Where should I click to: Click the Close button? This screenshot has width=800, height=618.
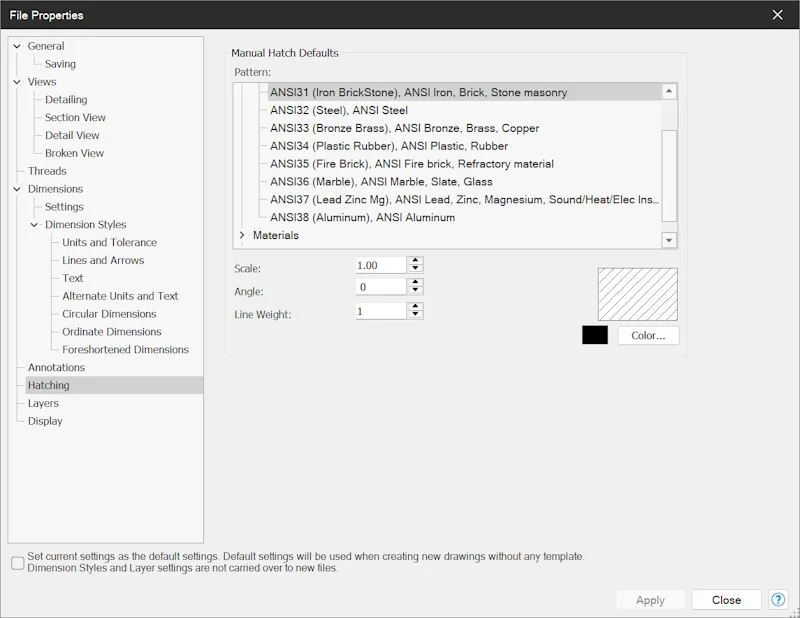click(726, 600)
